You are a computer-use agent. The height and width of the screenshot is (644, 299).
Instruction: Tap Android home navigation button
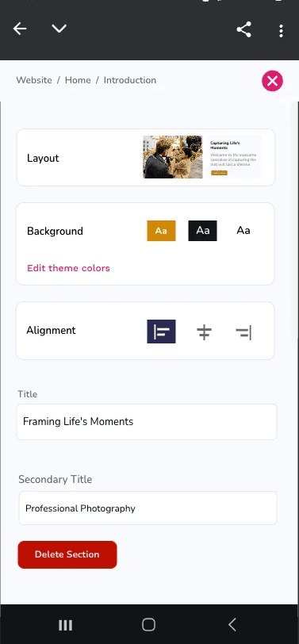[148, 625]
